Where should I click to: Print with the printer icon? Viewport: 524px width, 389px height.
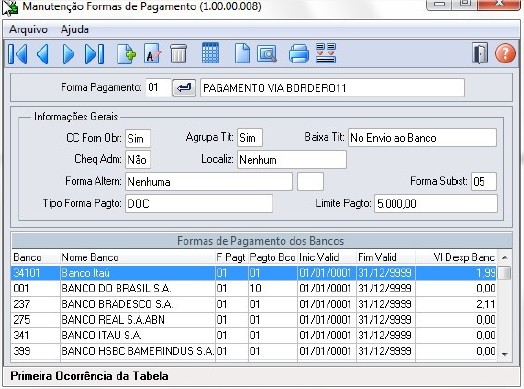[298, 53]
